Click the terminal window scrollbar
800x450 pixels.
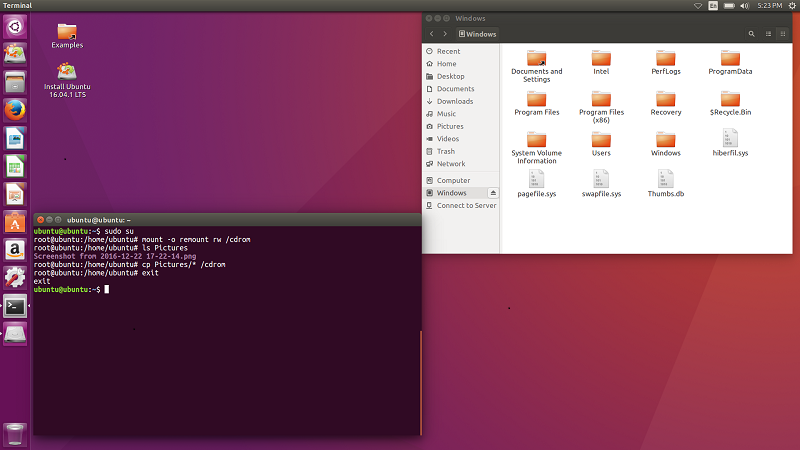click(x=421, y=383)
